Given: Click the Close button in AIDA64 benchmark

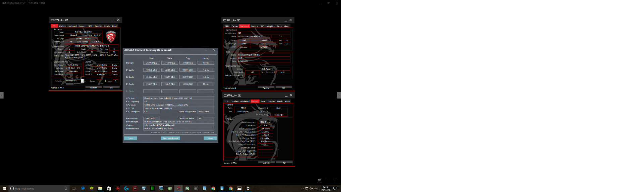Looking at the screenshot, I should (x=210, y=138).
